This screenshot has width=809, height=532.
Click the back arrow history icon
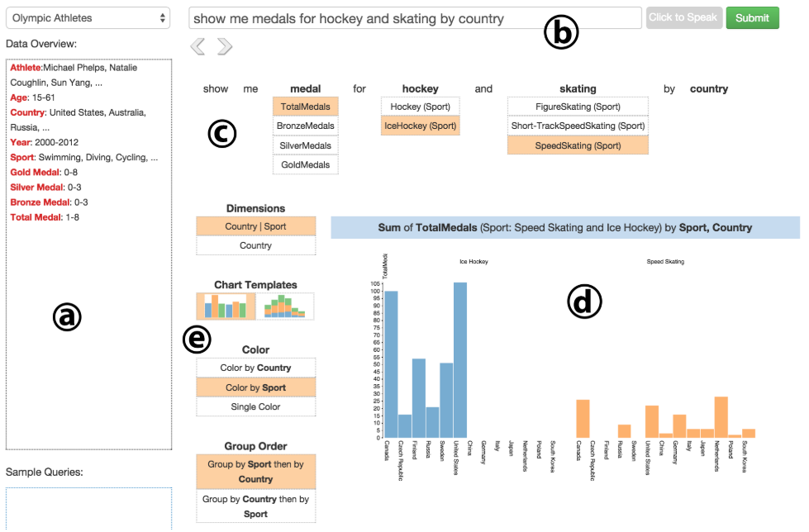197,47
